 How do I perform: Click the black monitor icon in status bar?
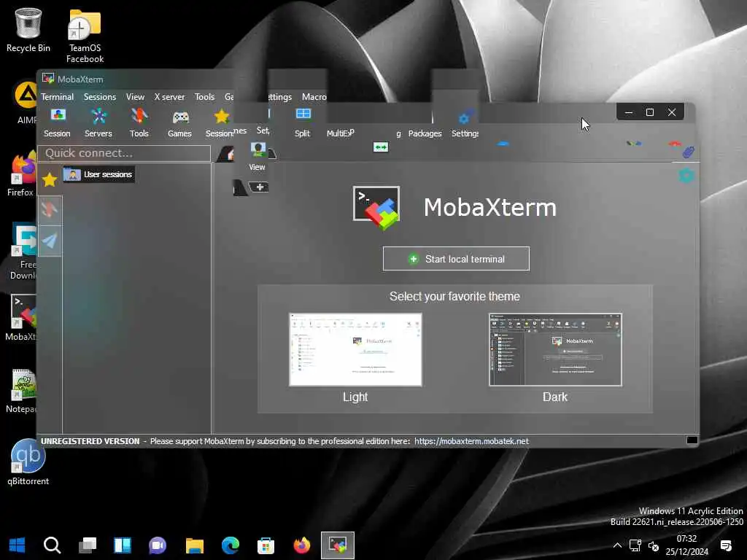click(x=692, y=440)
